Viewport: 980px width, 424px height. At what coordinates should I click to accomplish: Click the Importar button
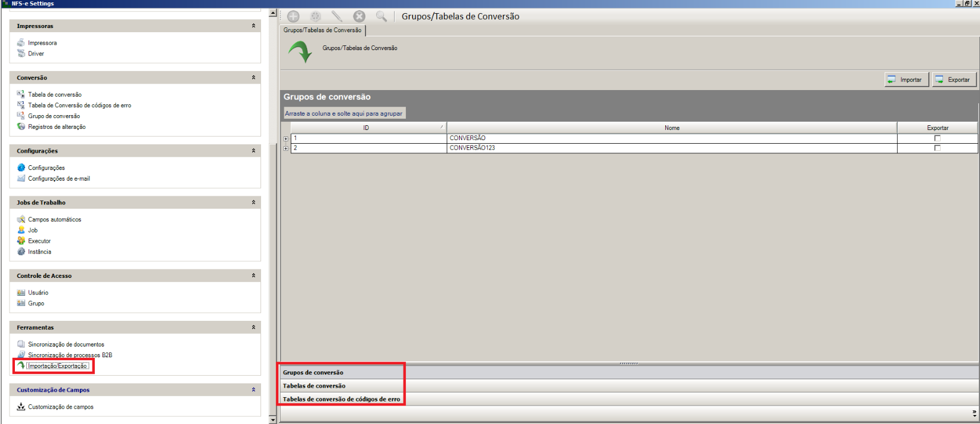[x=907, y=79]
